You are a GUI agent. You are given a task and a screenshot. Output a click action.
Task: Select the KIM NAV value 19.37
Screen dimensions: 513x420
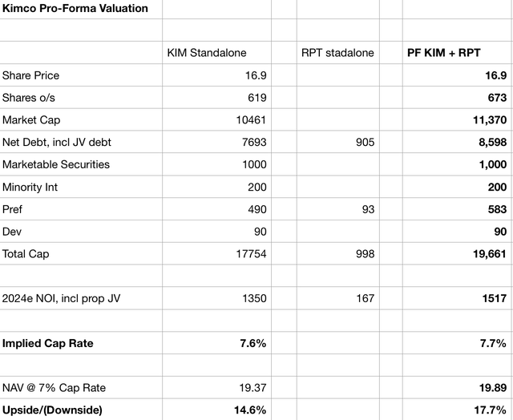tap(252, 388)
